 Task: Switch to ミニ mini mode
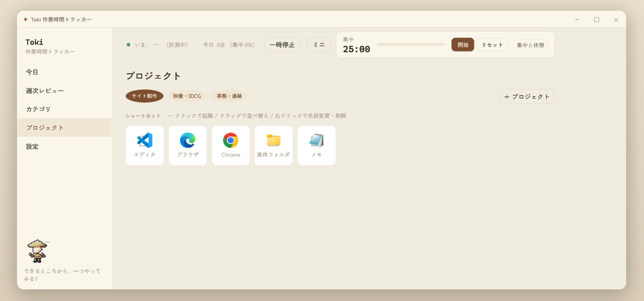click(319, 45)
